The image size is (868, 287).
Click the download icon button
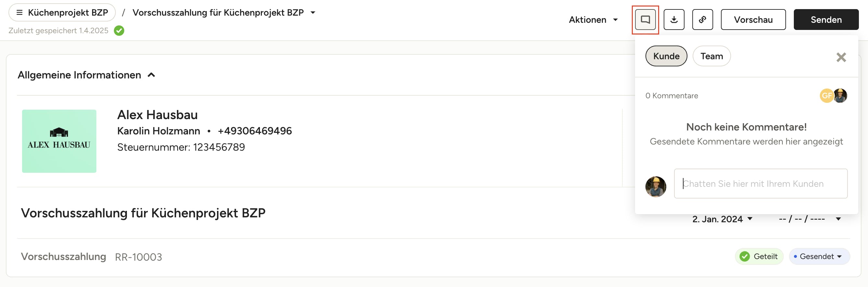(673, 20)
